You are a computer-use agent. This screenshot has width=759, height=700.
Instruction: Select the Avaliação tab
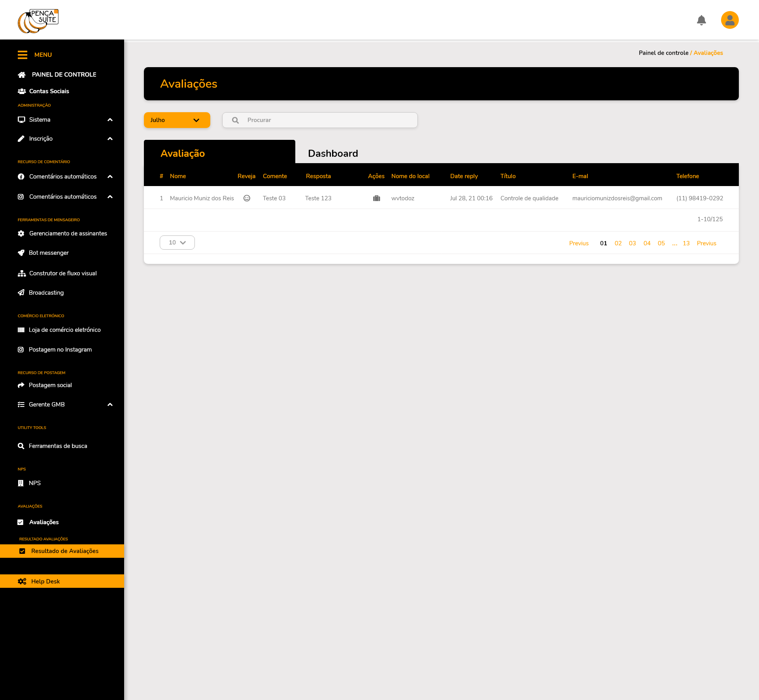click(x=183, y=153)
